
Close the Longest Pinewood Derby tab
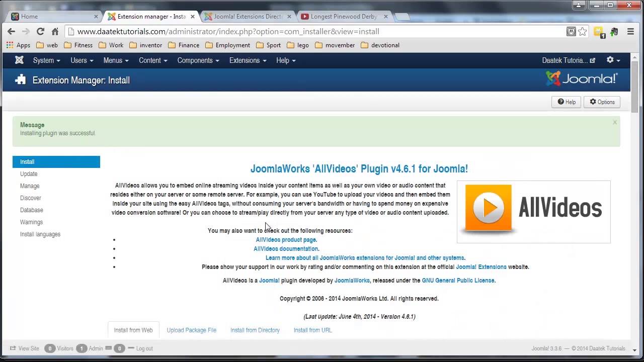click(x=386, y=17)
